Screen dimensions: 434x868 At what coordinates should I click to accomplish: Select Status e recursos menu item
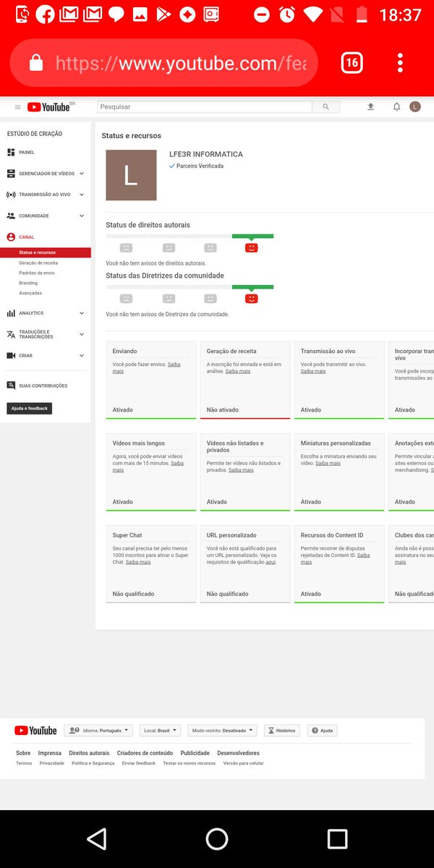(x=46, y=252)
